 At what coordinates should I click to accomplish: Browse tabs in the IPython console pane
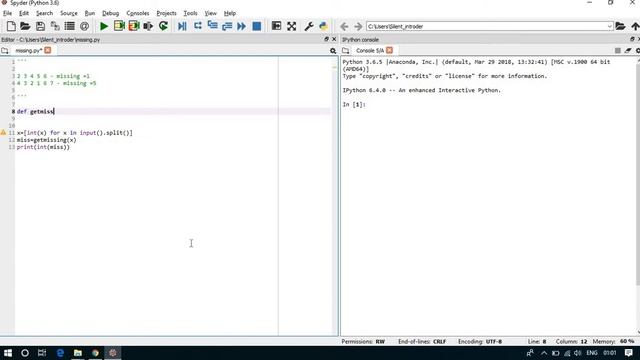[x=346, y=51]
